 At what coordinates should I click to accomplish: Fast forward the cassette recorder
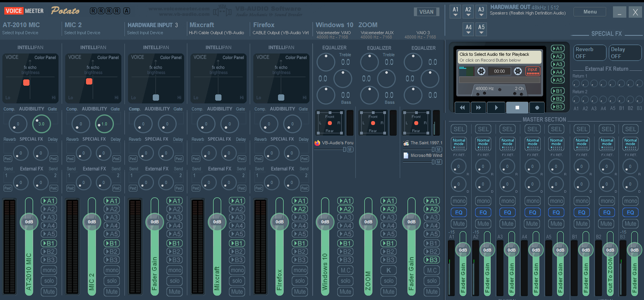(x=478, y=107)
